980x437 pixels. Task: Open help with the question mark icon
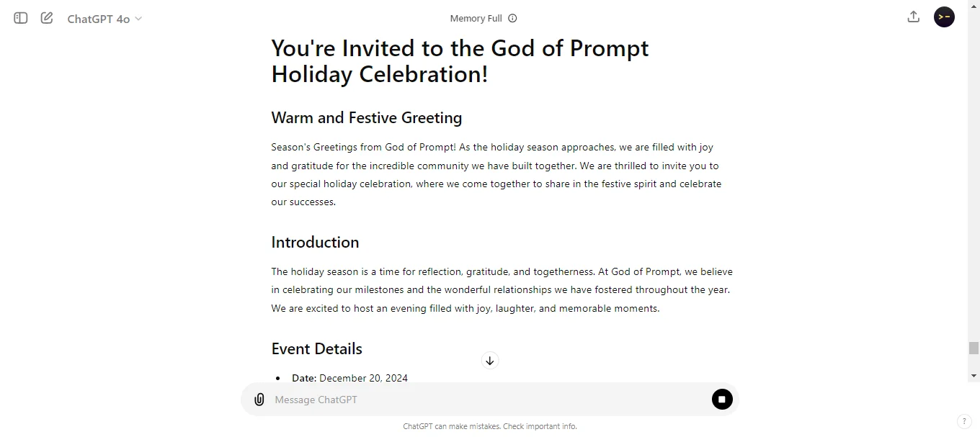964,421
